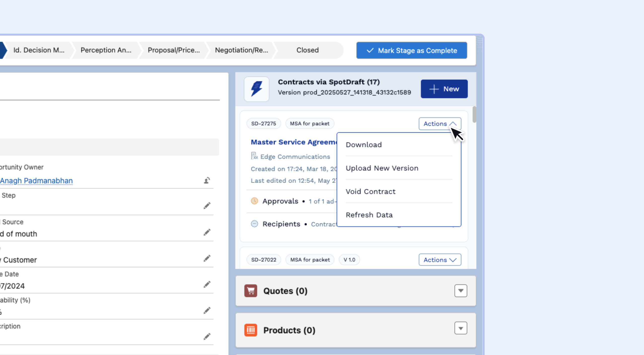This screenshot has height=355, width=644.
Task: Collapse the Actions menu for SD-27275
Action: [439, 124]
